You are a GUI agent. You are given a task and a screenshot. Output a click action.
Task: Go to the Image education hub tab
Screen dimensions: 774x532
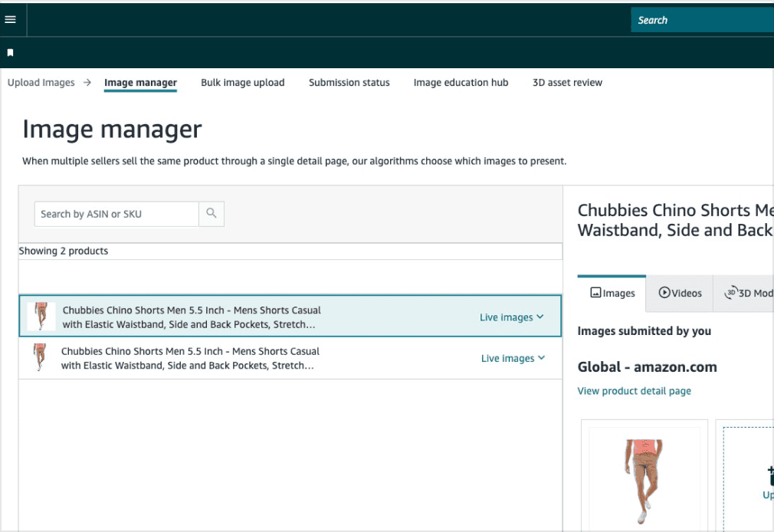[x=461, y=83]
